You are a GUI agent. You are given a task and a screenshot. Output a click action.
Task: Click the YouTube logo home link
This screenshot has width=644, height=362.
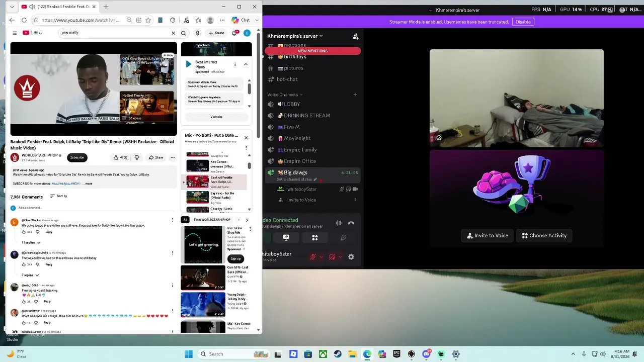[33, 33]
